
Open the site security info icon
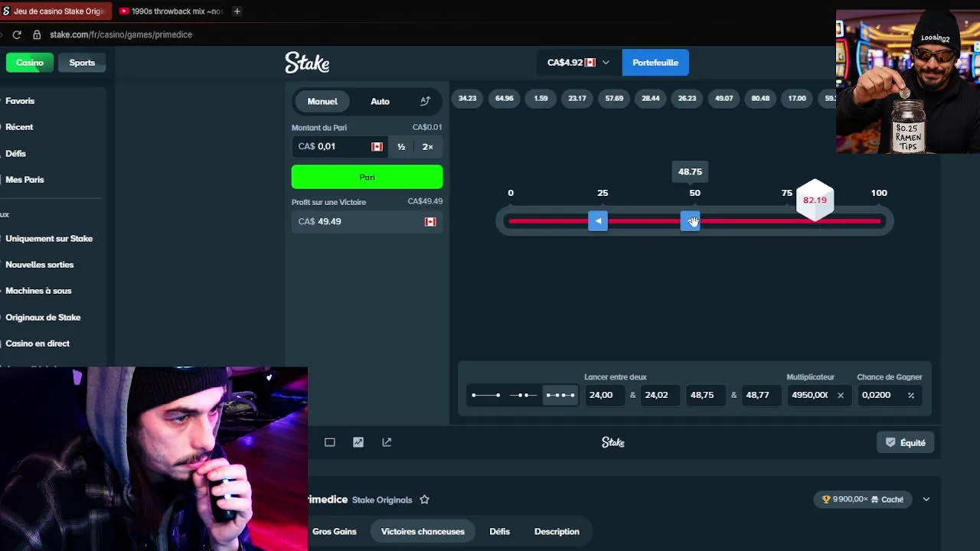(37, 34)
